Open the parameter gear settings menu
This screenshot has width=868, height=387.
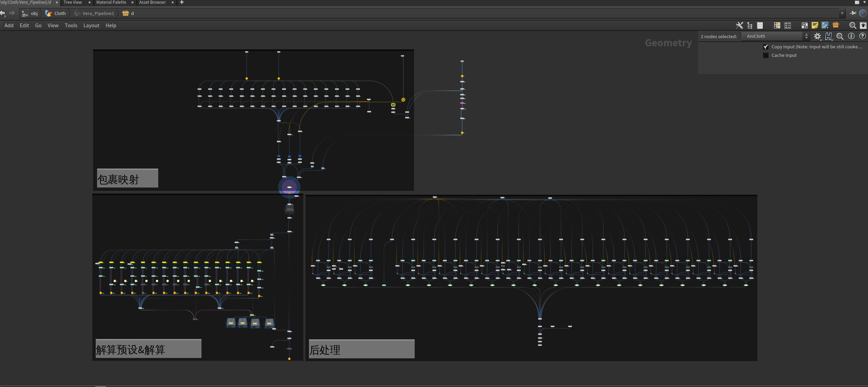817,36
